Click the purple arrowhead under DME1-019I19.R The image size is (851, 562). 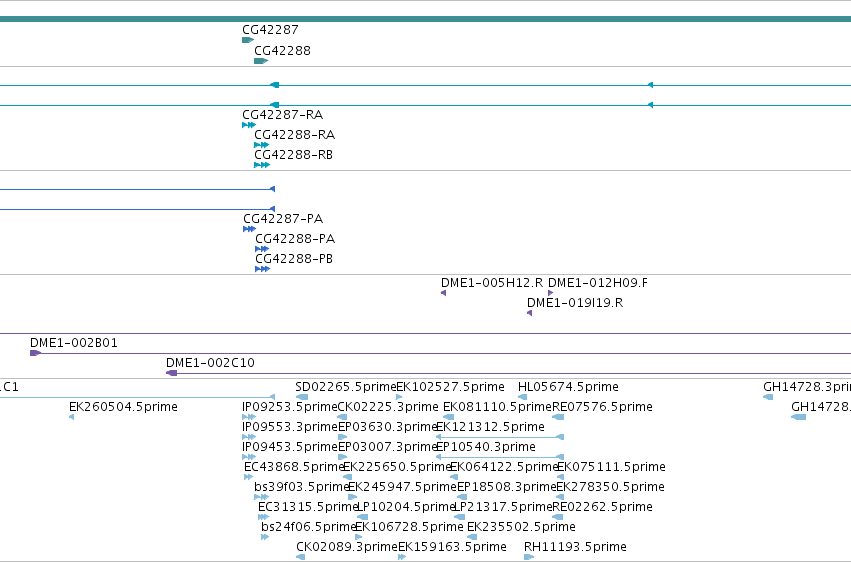point(529,313)
